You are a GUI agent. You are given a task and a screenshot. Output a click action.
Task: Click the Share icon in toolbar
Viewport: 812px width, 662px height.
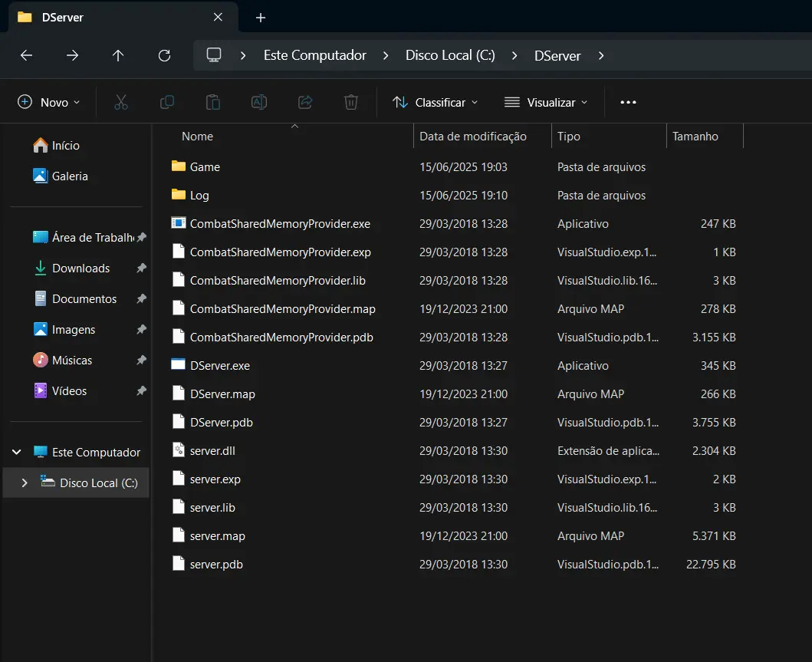coord(305,102)
